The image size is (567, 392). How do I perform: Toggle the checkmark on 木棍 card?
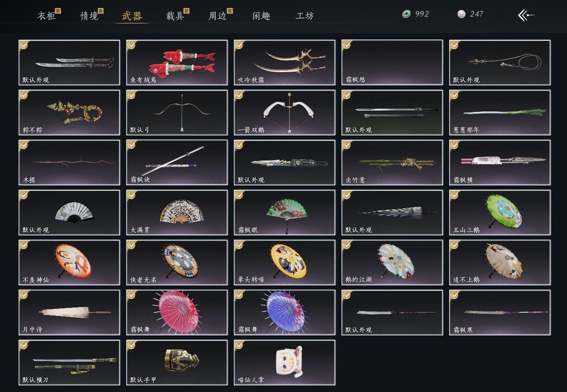pos(24,145)
